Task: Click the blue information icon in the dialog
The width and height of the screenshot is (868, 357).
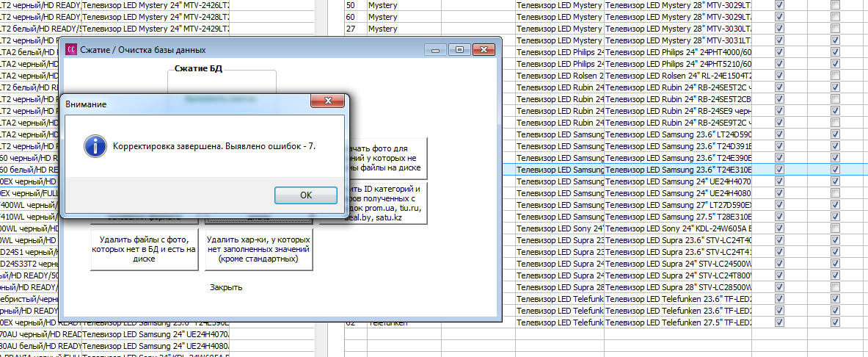Action: point(95,146)
